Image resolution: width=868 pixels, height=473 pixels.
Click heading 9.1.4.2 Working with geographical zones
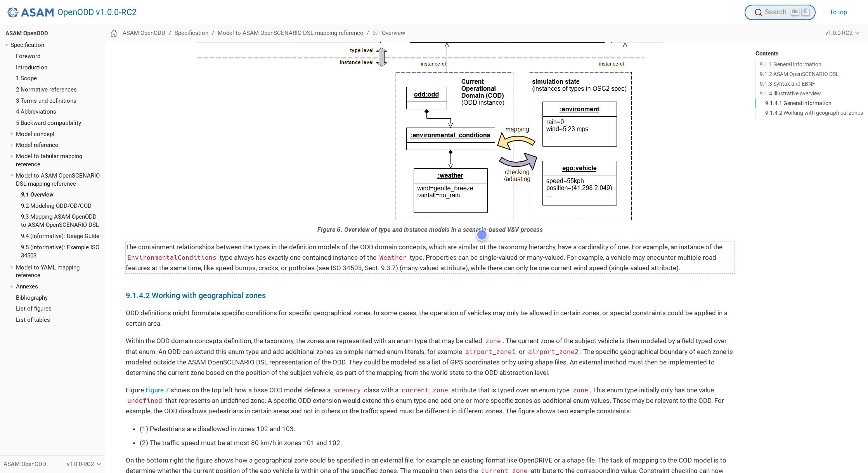coord(196,295)
